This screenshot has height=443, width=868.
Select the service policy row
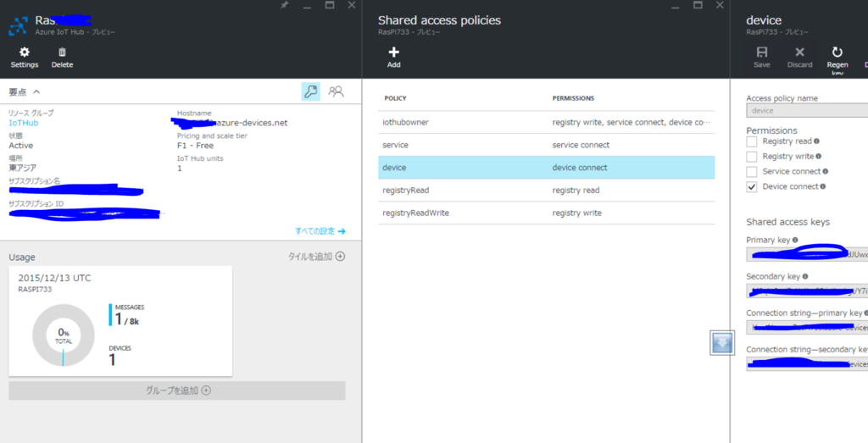point(547,145)
